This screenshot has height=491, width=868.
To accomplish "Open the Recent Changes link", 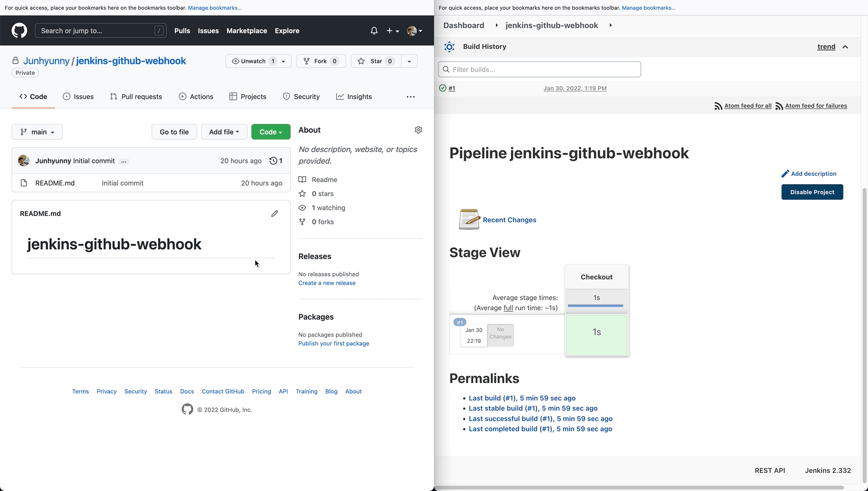I will 510,220.
